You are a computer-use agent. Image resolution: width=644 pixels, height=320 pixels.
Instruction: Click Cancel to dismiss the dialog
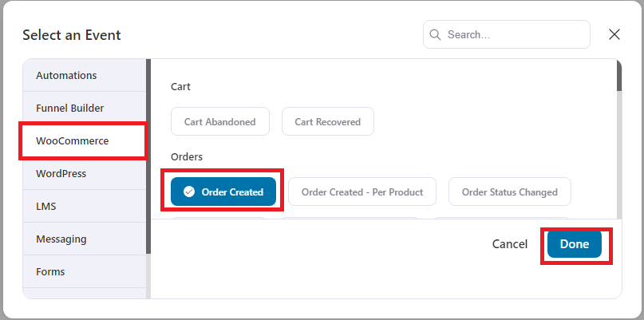(x=510, y=244)
